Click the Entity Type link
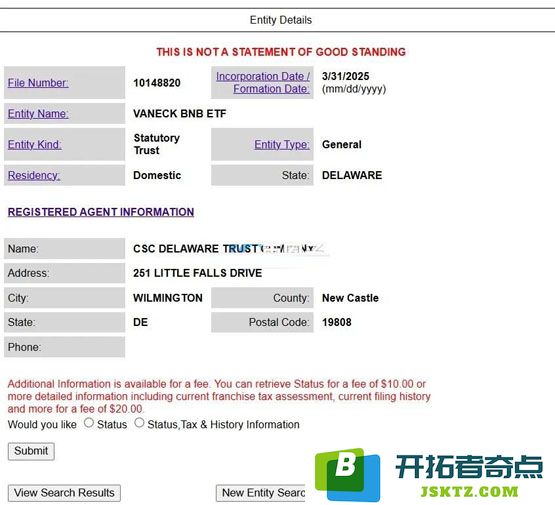555x505 pixels. 282,144
